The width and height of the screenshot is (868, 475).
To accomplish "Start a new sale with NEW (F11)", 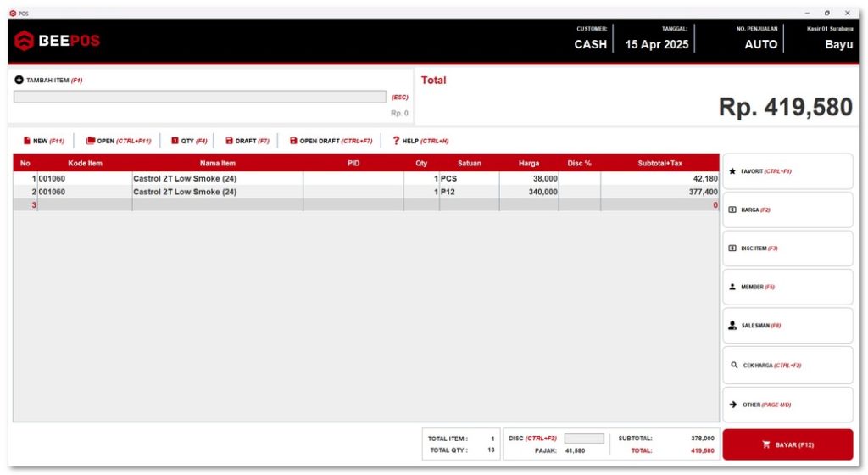I will [43, 141].
